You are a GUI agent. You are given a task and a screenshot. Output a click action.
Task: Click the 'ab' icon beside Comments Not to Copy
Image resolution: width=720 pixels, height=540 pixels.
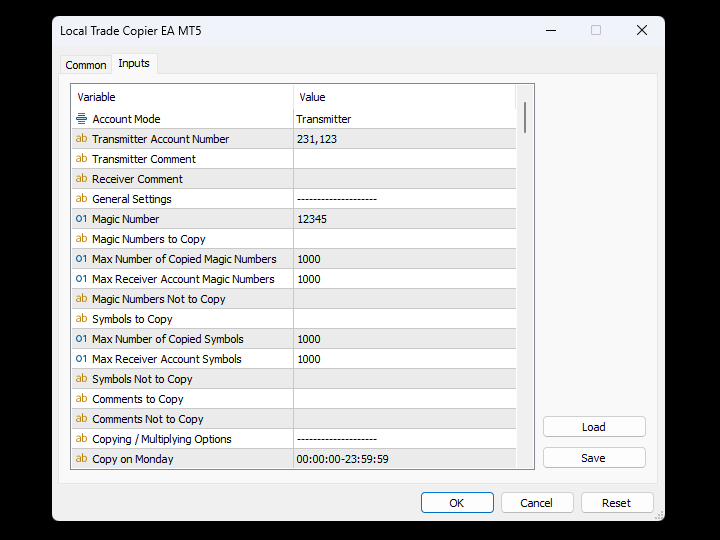pos(81,419)
